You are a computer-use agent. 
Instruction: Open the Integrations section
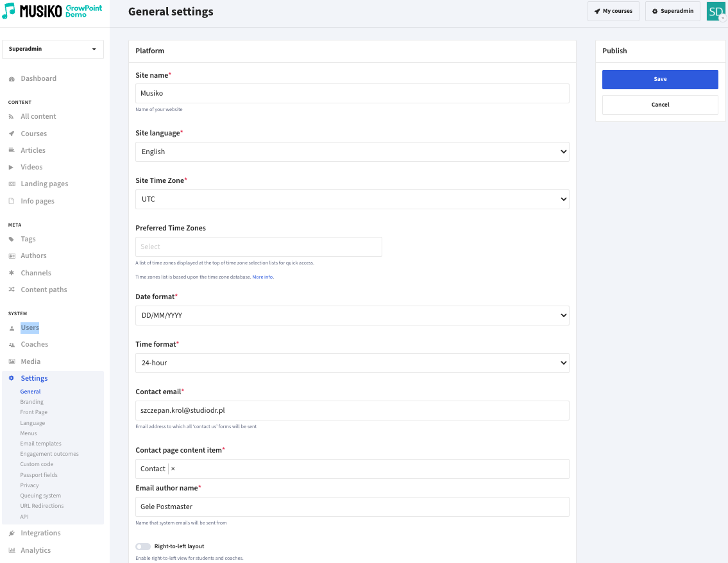40,533
